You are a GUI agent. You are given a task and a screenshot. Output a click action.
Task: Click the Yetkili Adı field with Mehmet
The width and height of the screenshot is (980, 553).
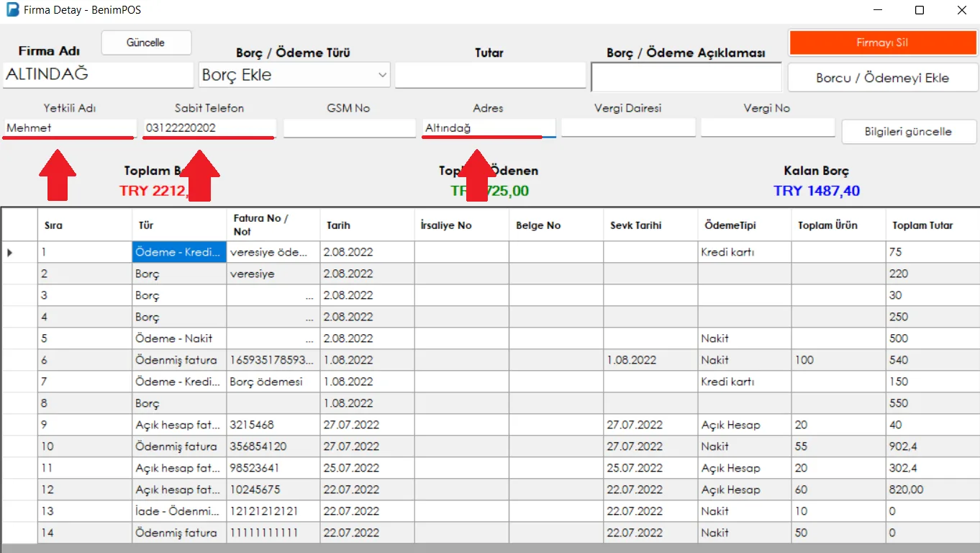pyautogui.click(x=69, y=128)
